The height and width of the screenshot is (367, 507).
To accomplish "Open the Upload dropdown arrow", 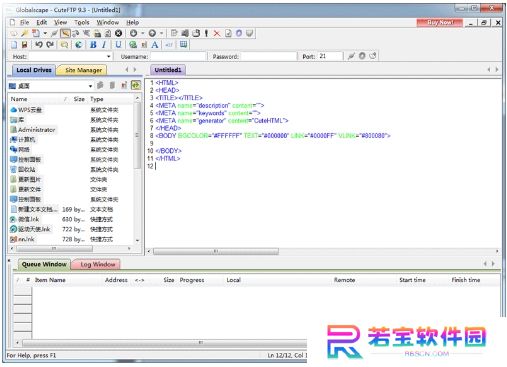I will point(161,33).
